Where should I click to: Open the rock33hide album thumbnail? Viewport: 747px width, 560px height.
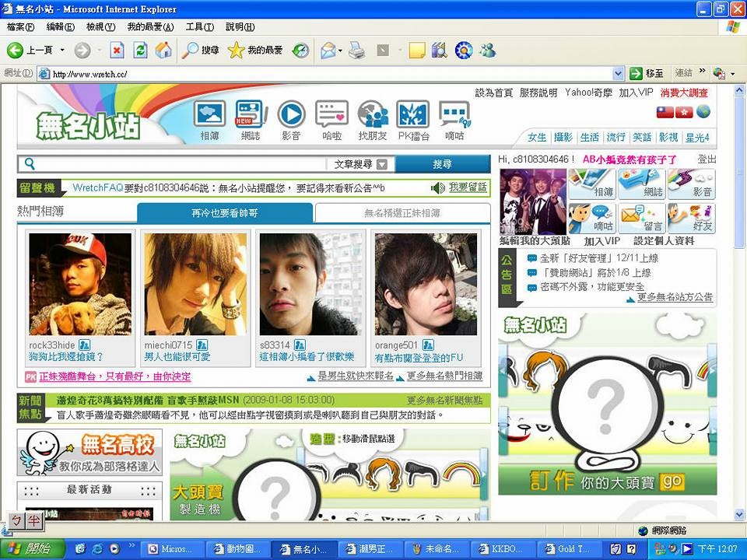(79, 285)
